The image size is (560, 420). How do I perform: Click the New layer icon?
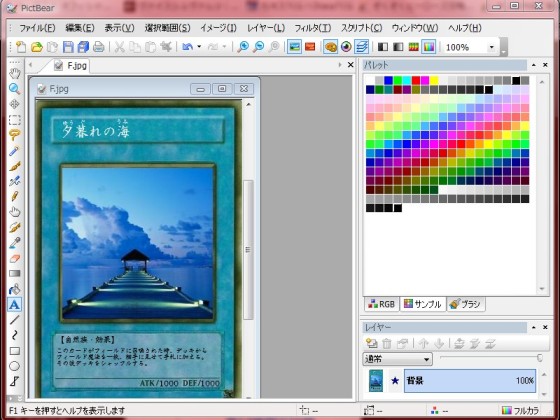tap(372, 344)
